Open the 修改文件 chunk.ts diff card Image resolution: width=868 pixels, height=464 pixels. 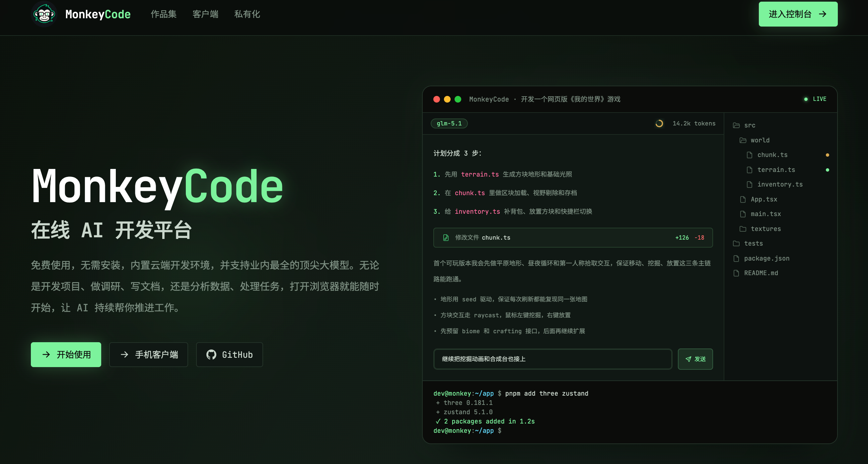(x=573, y=238)
